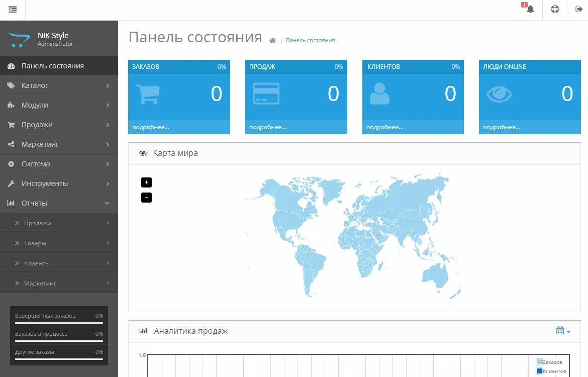Image resolution: width=588 pixels, height=377 pixels.
Task: Collapse the sidebar with the menu toggle icon
Action: (x=13, y=10)
